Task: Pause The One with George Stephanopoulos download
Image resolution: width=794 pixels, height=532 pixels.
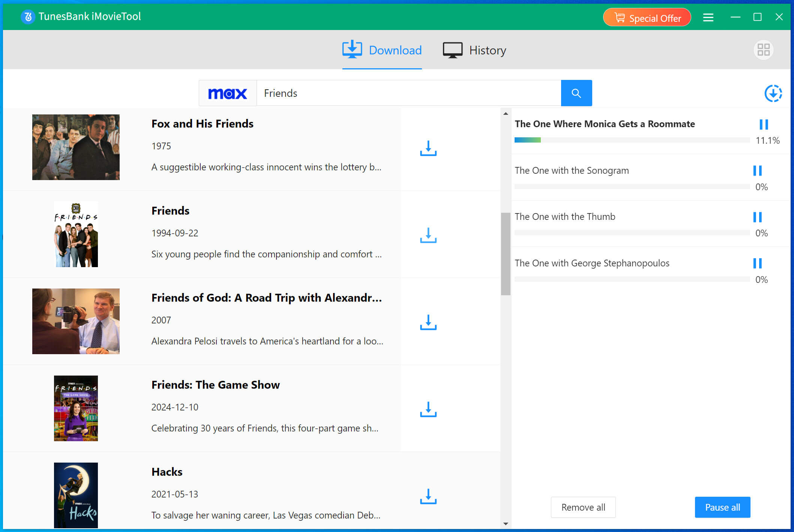Action: [x=757, y=263]
